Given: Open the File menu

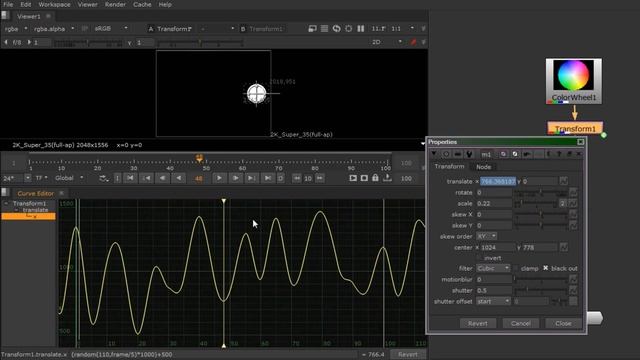Looking at the screenshot, I should pyautogui.click(x=8, y=4).
